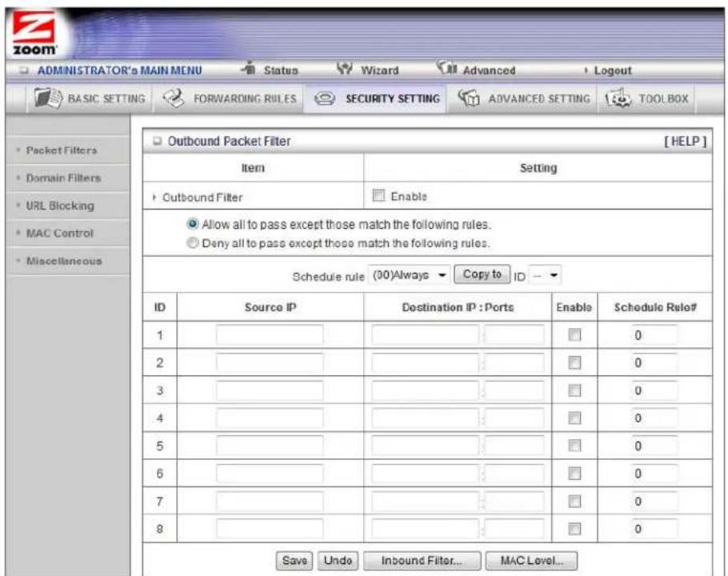The width and height of the screenshot is (728, 576).
Task: Click the Basic Setting folder icon
Action: [48, 98]
